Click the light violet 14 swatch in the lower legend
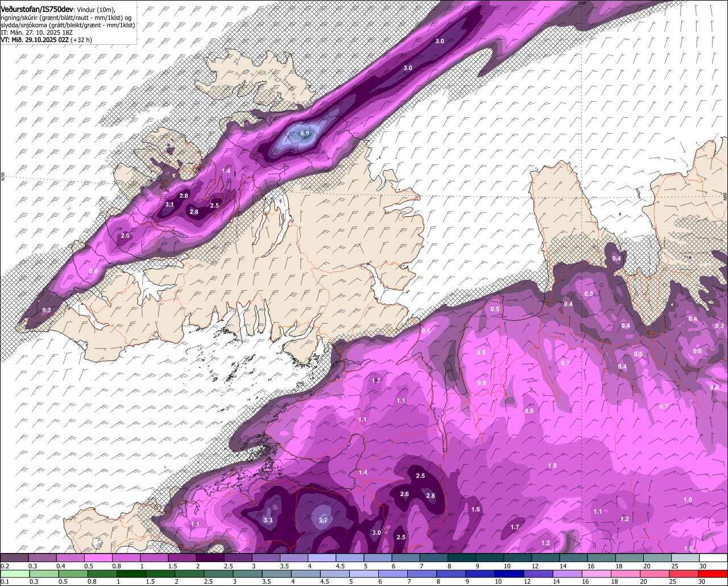 [567, 573]
